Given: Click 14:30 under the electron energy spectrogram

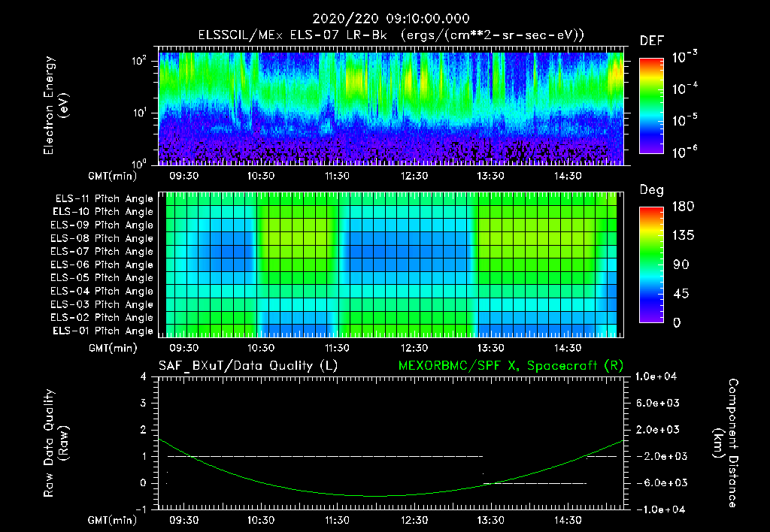Looking at the screenshot, I should (568, 176).
